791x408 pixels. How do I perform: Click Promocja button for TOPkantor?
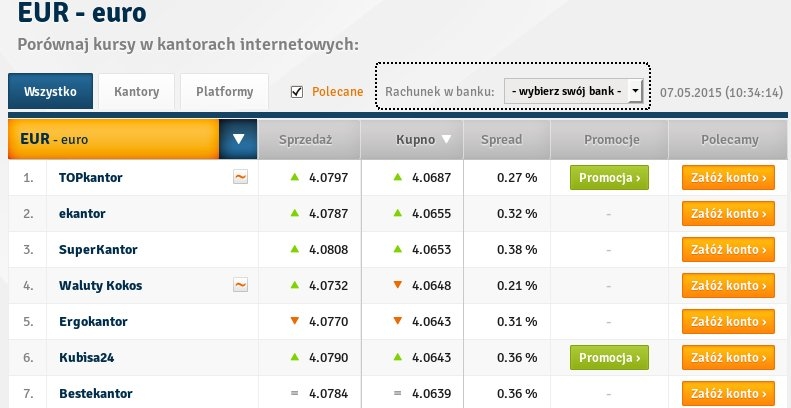click(609, 178)
